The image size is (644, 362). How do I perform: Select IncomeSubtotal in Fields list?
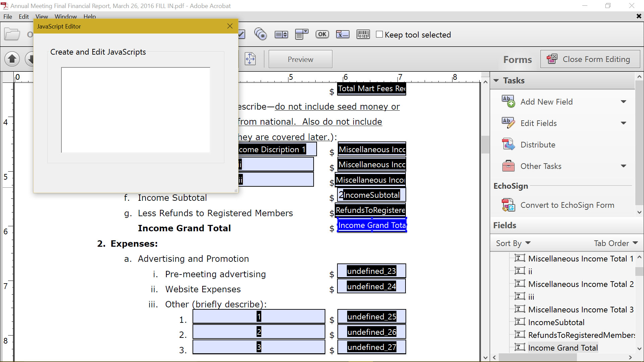556,322
